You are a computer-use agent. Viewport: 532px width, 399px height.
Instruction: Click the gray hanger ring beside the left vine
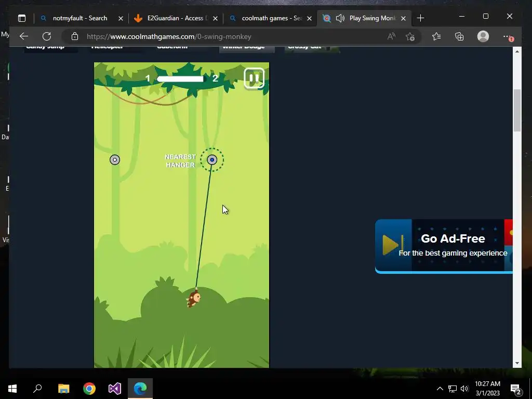coord(115,160)
